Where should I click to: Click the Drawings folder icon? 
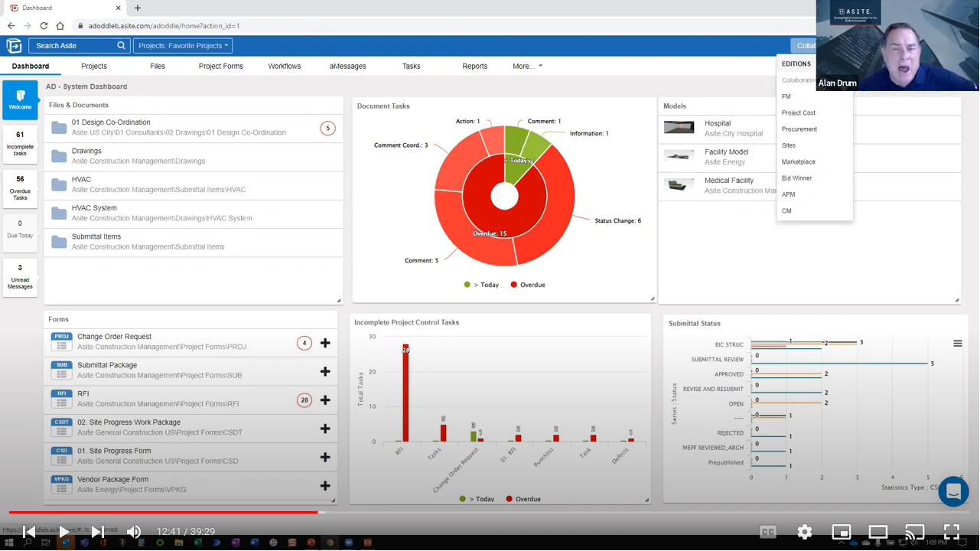click(59, 155)
